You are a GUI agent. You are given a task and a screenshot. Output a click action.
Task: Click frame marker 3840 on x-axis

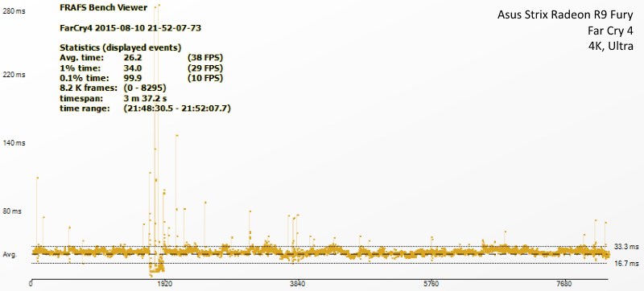297,284
